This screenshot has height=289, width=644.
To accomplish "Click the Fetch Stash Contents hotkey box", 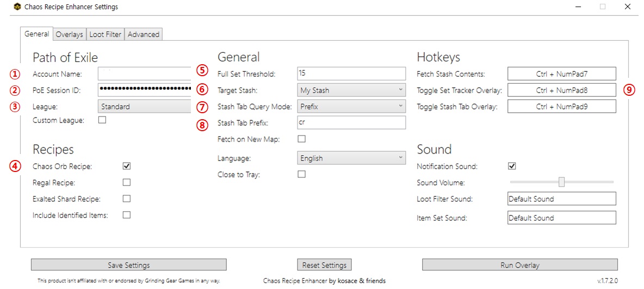I will coord(562,73).
